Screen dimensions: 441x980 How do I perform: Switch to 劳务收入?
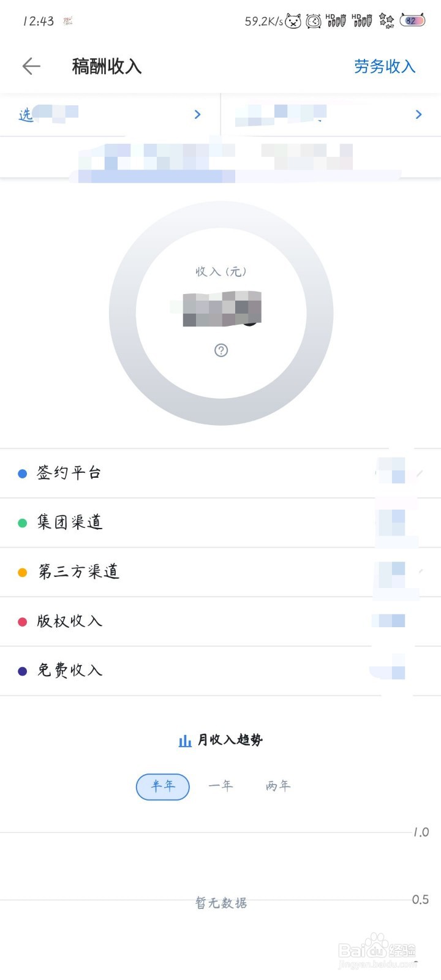[385, 66]
